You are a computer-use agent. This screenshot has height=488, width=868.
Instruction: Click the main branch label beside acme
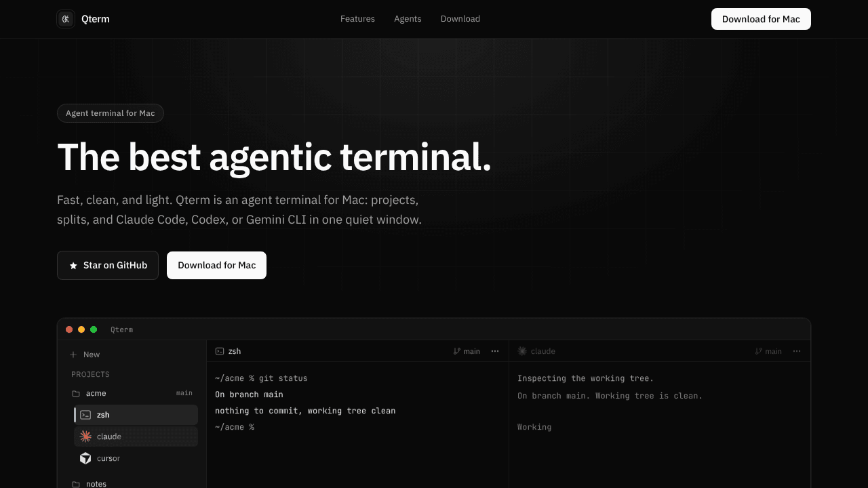pos(184,393)
